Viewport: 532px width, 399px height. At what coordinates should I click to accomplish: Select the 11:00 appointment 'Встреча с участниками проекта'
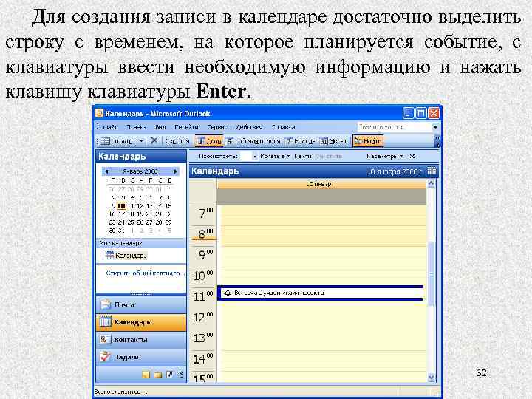click(320, 293)
